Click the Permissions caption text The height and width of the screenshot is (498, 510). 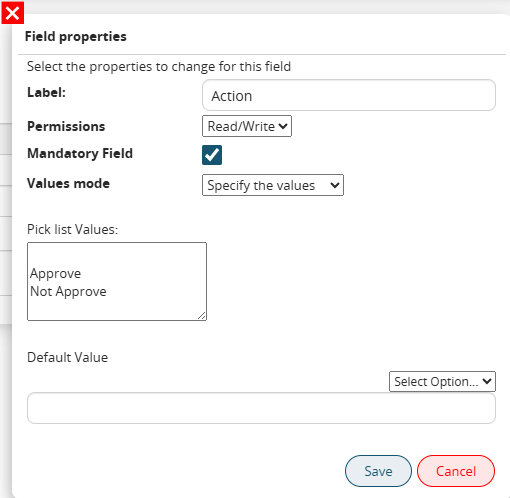click(x=66, y=126)
